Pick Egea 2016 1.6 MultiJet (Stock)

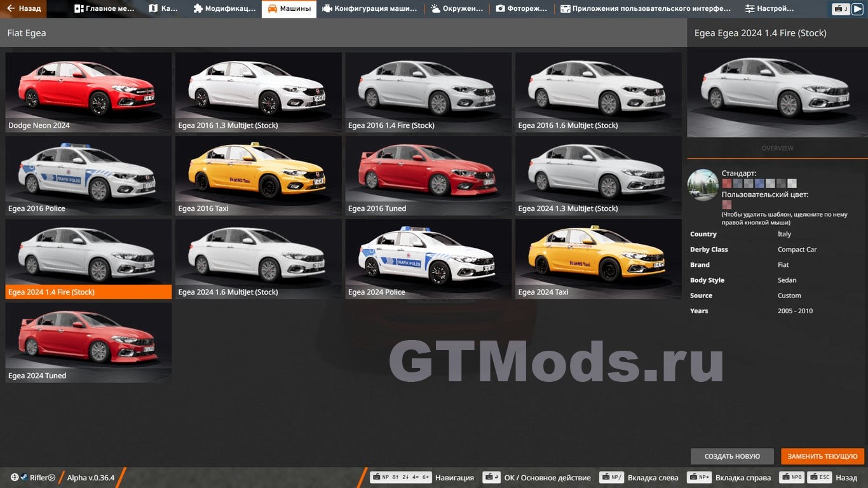coord(599,92)
